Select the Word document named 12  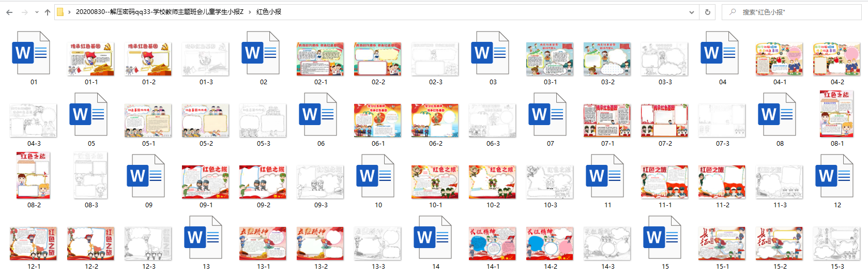coord(837,181)
